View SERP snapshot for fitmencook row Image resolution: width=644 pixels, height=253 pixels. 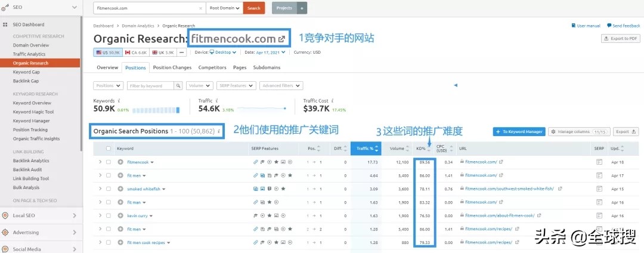pyautogui.click(x=599, y=162)
